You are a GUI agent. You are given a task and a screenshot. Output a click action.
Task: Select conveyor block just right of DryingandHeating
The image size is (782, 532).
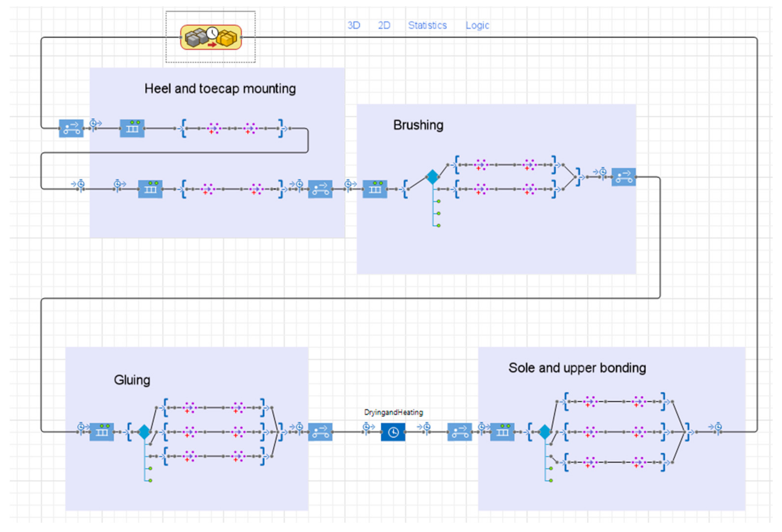coord(459,432)
